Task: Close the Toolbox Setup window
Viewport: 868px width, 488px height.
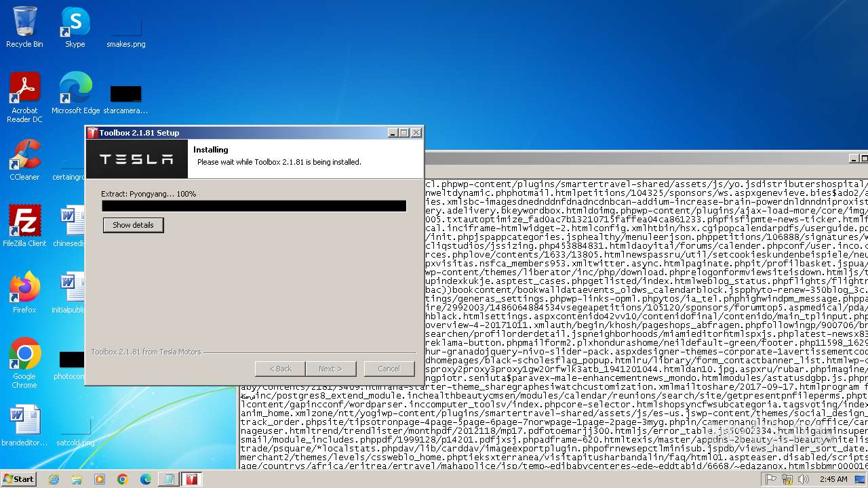Action: (416, 133)
